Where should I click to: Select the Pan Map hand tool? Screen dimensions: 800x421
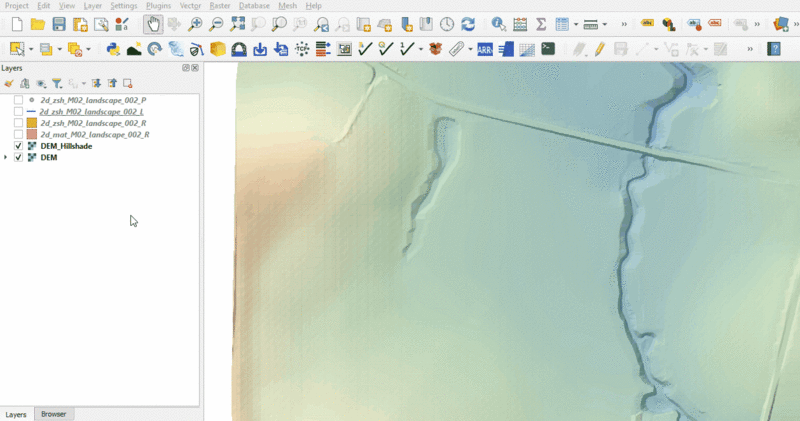[152, 24]
